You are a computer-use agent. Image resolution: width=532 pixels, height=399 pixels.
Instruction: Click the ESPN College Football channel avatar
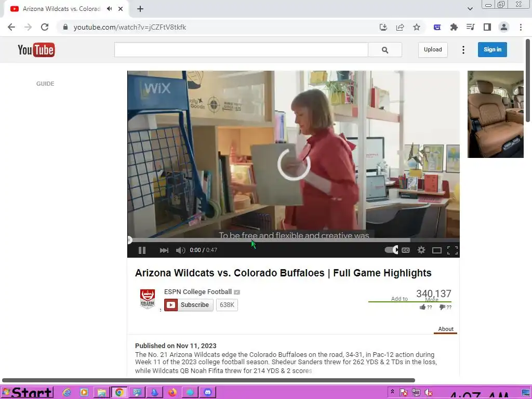(148, 299)
